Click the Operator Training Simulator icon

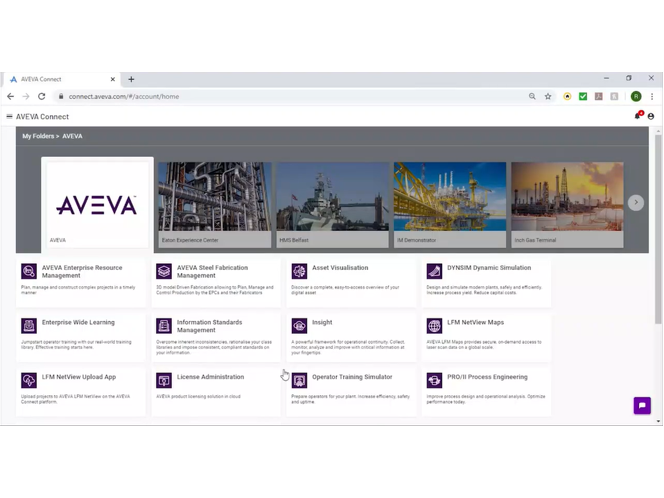[299, 381]
